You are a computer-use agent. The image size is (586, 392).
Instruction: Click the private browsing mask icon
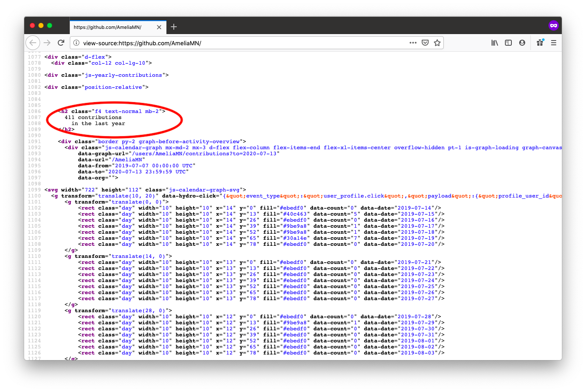(x=553, y=26)
